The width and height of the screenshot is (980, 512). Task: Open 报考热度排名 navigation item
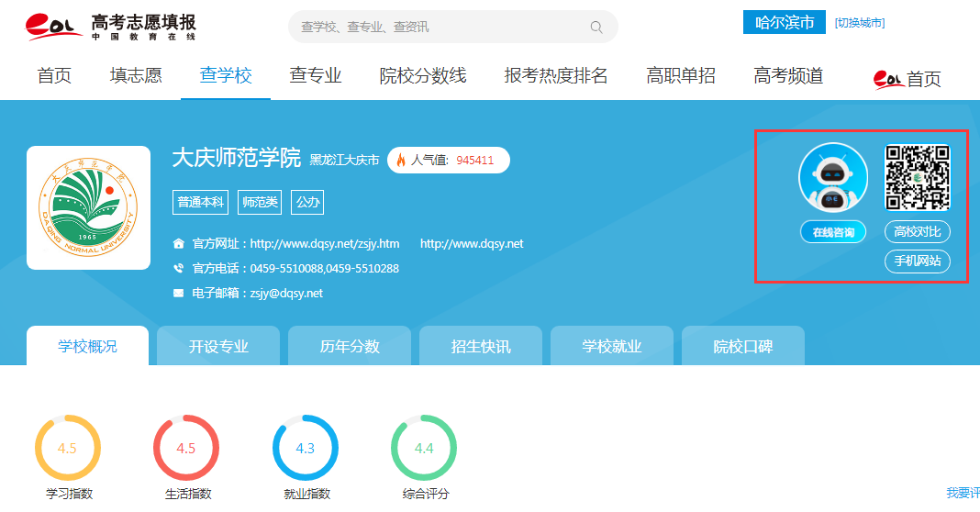pyautogui.click(x=556, y=75)
